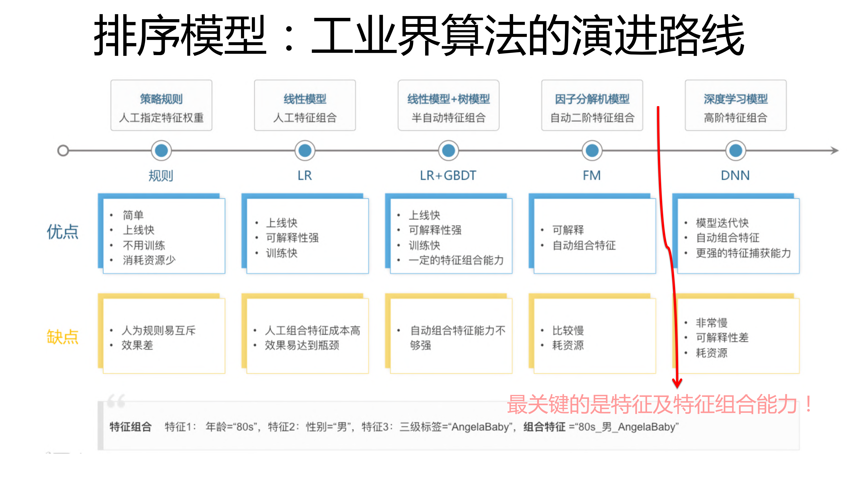Select the 规则 timeline node
Image resolution: width=868 pixels, height=488 pixels.
(161, 151)
